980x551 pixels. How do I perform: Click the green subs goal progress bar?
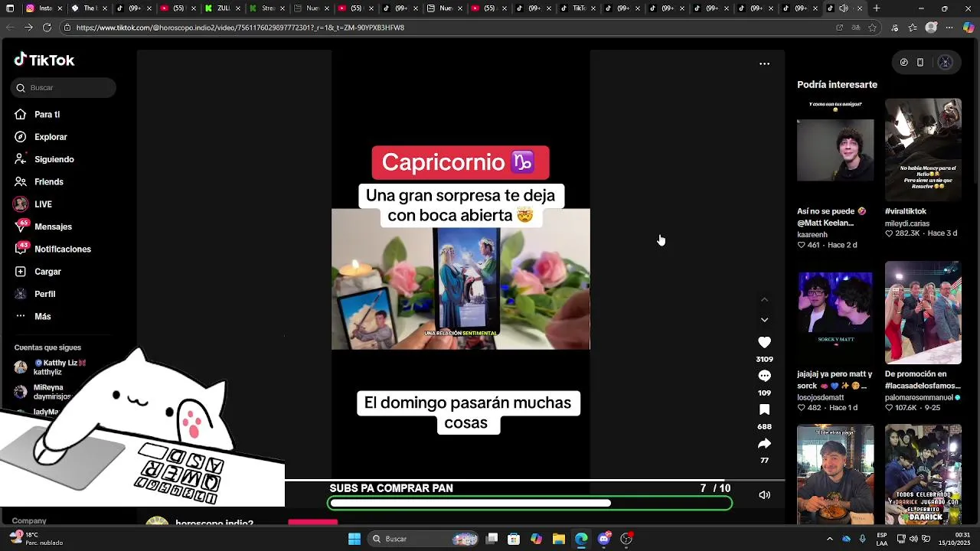coord(530,503)
